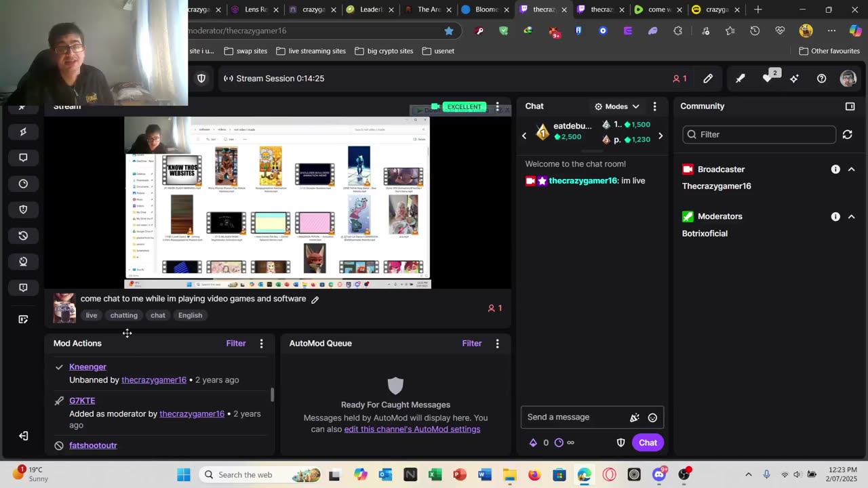Image resolution: width=868 pixels, height=488 pixels.
Task: Pop out the Community panel
Action: 850,106
